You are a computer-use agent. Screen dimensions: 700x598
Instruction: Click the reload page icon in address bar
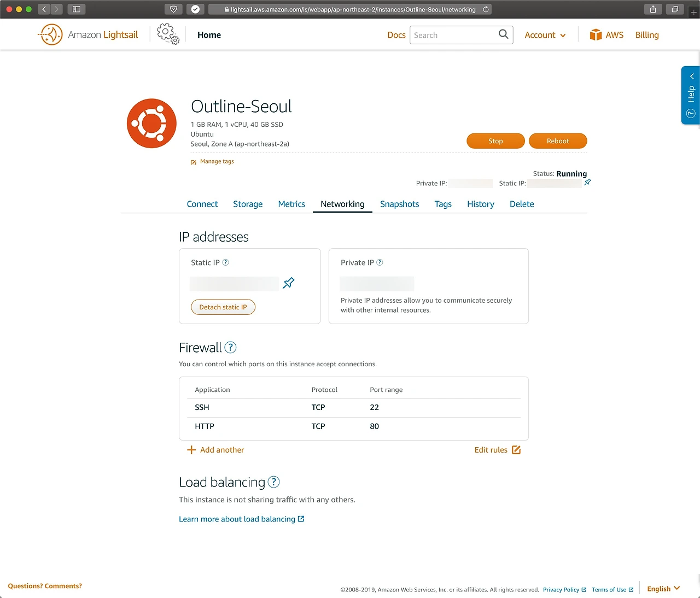point(486,9)
